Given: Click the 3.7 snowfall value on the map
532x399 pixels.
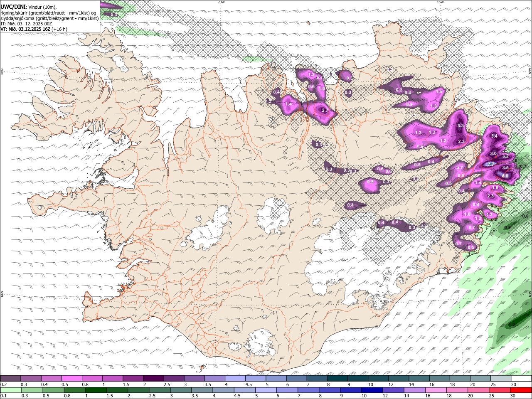Looking at the screenshot, I should coord(460,167).
